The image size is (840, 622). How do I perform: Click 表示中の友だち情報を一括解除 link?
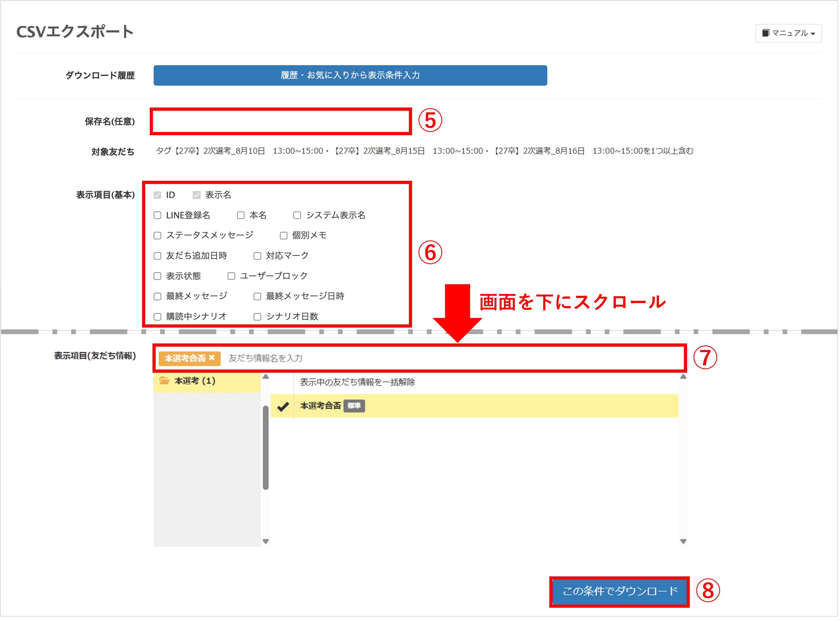pos(357,381)
